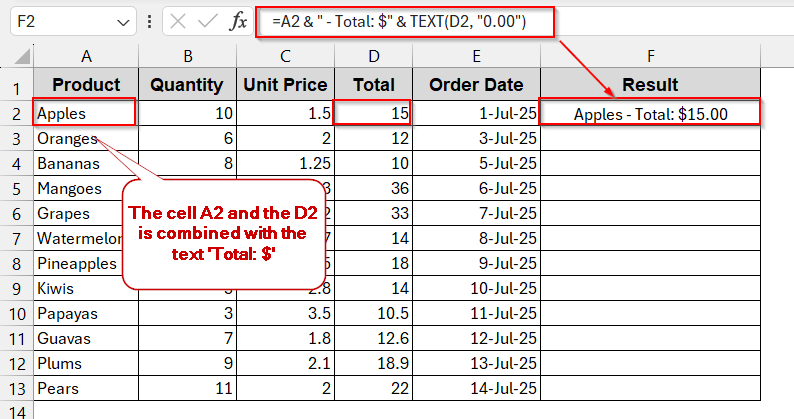Select column F header
Viewport: 794px width, 419px height.
coord(650,57)
